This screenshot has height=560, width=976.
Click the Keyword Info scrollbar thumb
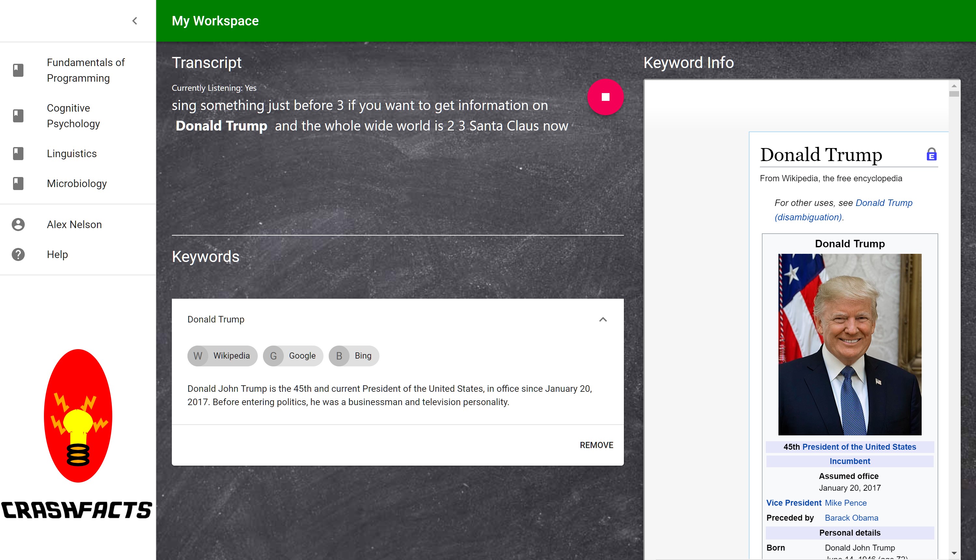click(954, 94)
